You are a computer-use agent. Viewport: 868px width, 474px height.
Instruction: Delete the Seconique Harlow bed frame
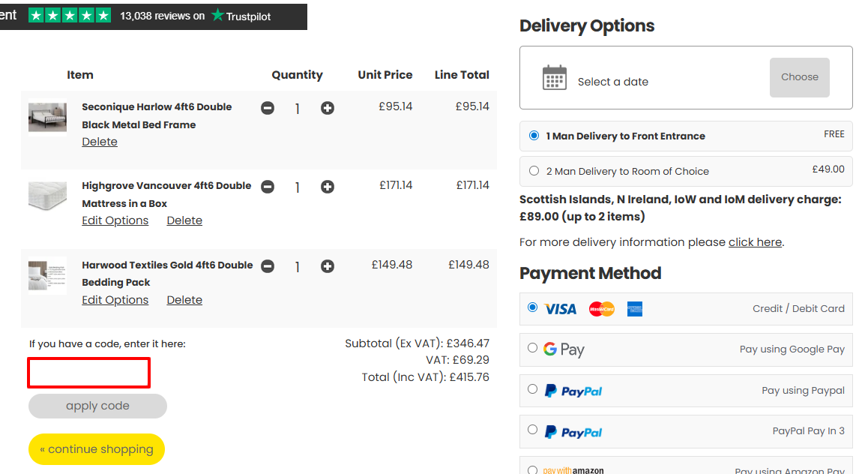click(100, 142)
